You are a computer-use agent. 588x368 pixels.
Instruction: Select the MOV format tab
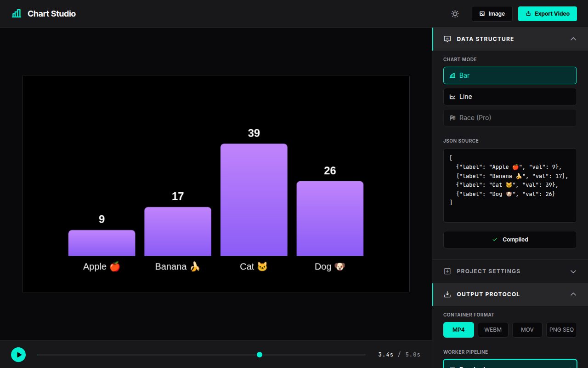click(527, 329)
